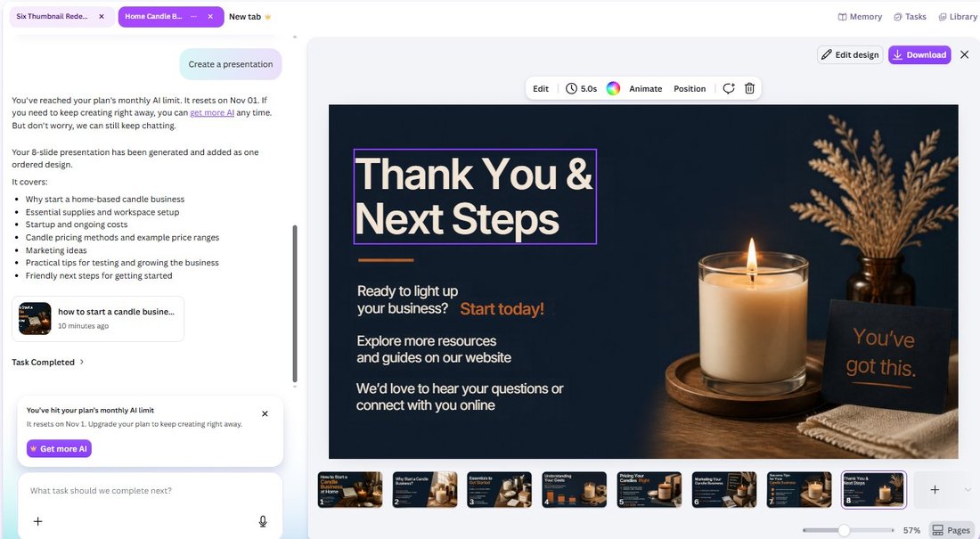Select slide 5 thumbnail

(x=649, y=490)
